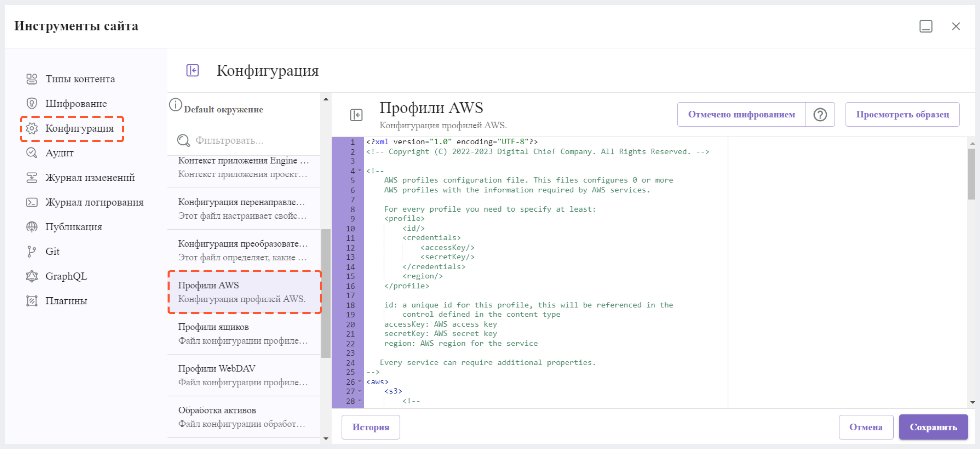Screen dimensions: 980x449
Task: Click the config list scroll-down arrow
Action: [x=326, y=439]
